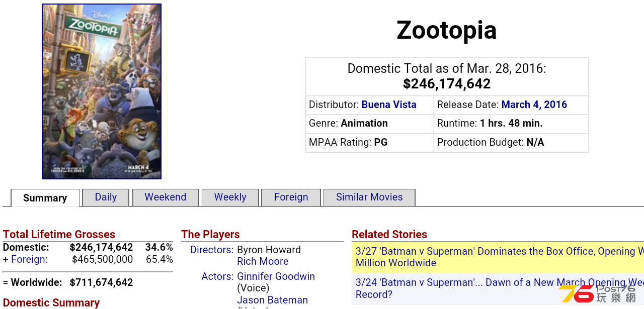
Task: Follow the Buena Vista distributor link
Action: pos(389,105)
